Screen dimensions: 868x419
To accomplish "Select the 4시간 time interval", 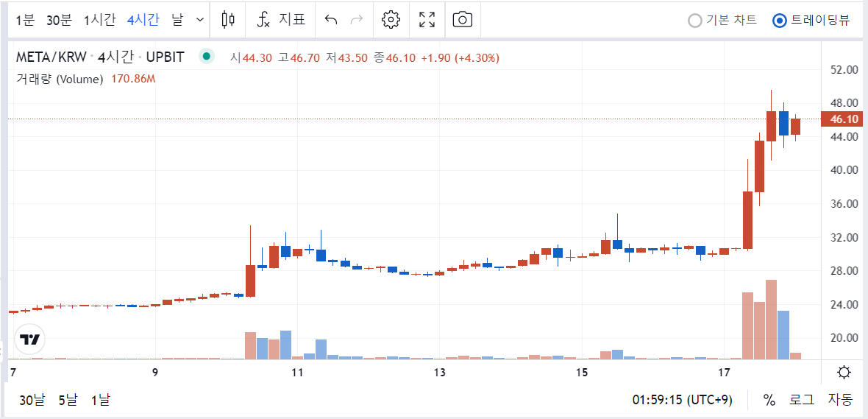I will click(143, 20).
